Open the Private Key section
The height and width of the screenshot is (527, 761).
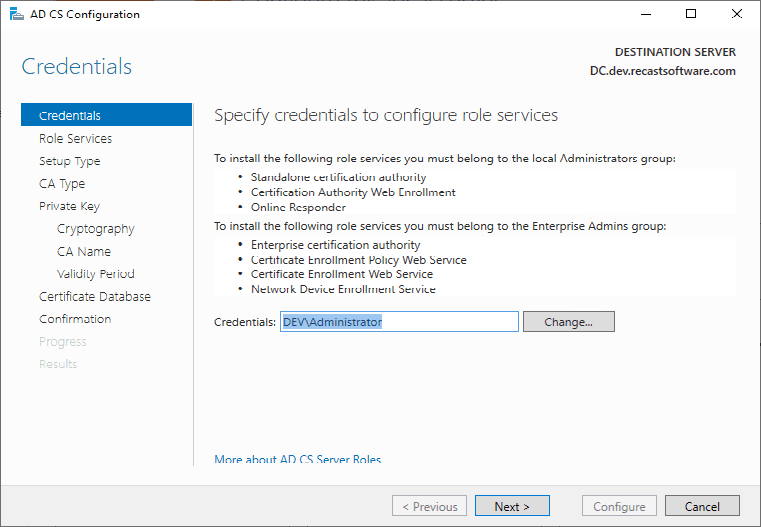[x=69, y=206]
